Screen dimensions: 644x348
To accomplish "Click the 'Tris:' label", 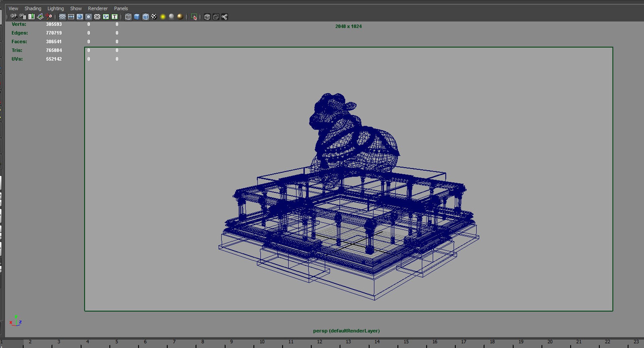I will (x=17, y=50).
